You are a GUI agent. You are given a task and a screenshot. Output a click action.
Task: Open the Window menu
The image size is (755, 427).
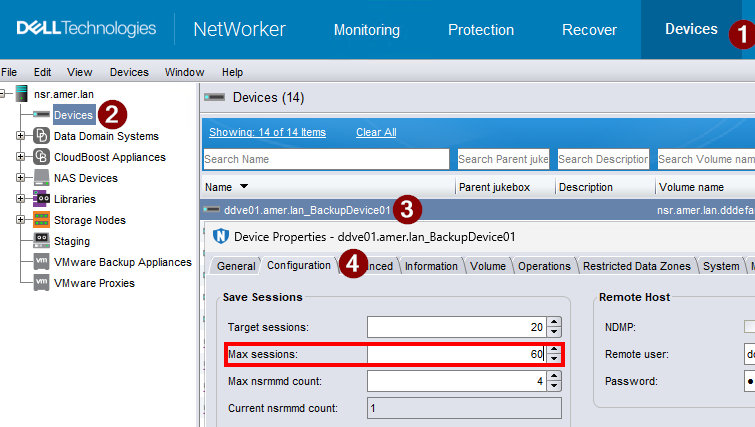tap(184, 72)
